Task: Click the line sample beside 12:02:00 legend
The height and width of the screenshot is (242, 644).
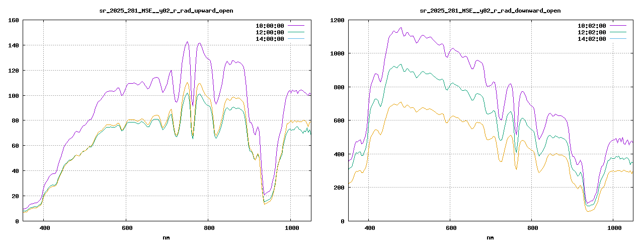Action: click(618, 32)
